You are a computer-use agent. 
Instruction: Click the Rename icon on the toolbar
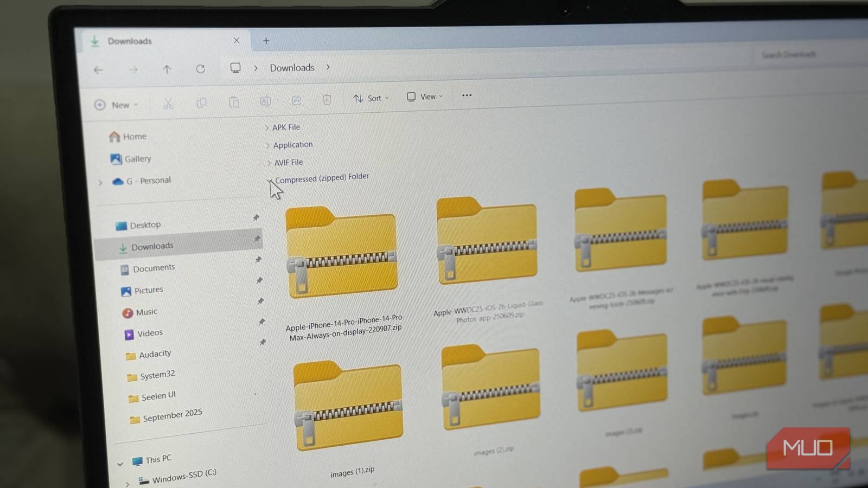click(x=265, y=101)
